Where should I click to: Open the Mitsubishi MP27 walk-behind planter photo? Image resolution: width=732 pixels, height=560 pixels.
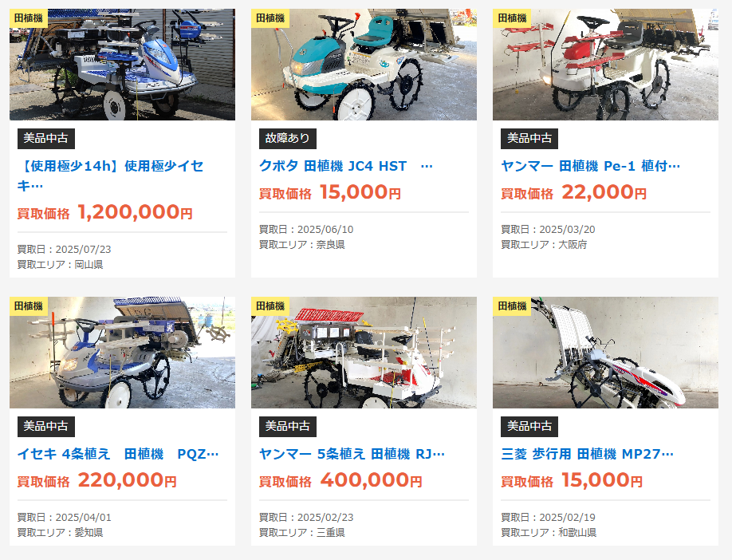click(605, 353)
